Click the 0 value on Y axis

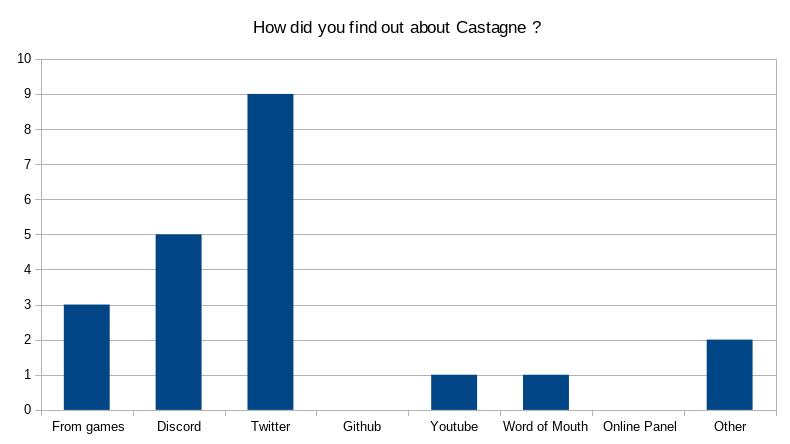[27, 410]
